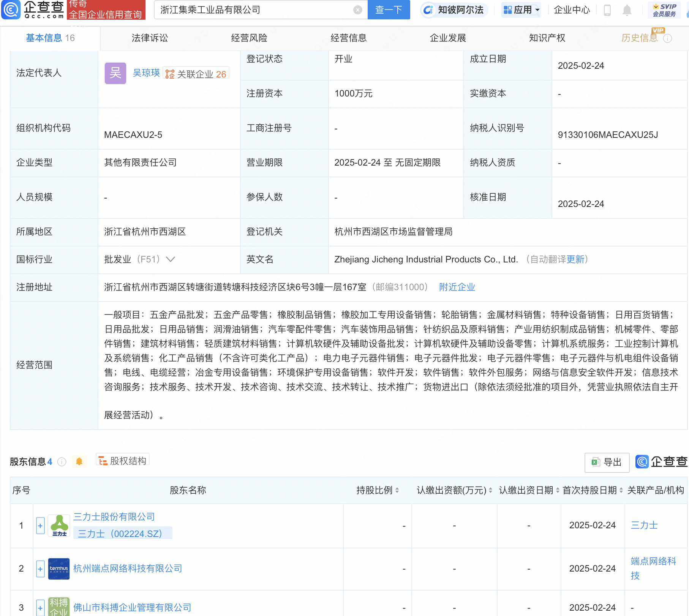689x616 pixels.
Task: Click the 企查查 watermark logo near export
Action: [662, 462]
